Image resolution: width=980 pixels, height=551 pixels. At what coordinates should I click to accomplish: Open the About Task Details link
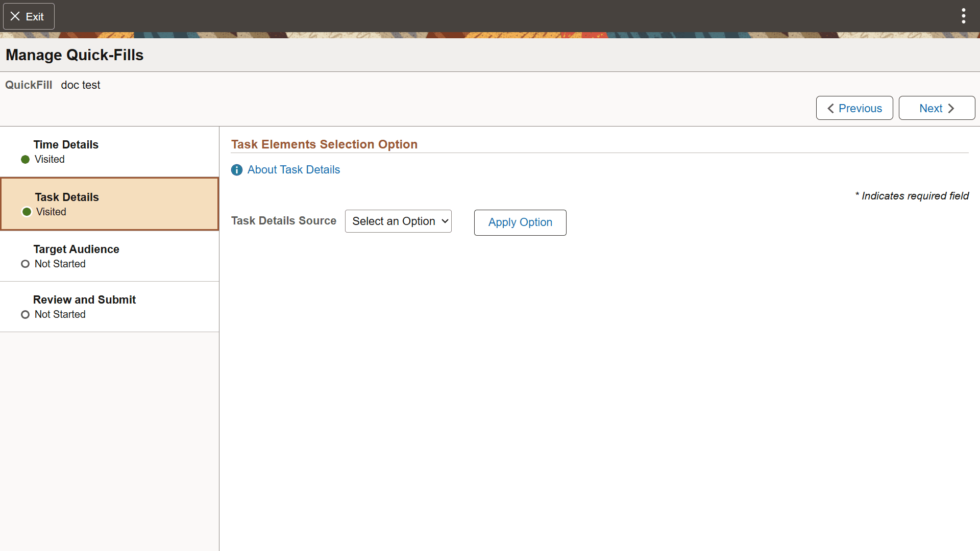(293, 169)
